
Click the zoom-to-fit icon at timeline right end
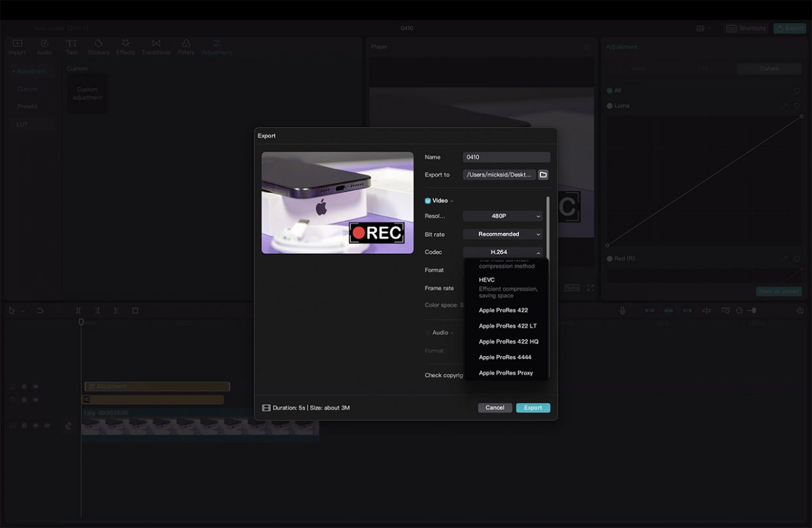800,311
